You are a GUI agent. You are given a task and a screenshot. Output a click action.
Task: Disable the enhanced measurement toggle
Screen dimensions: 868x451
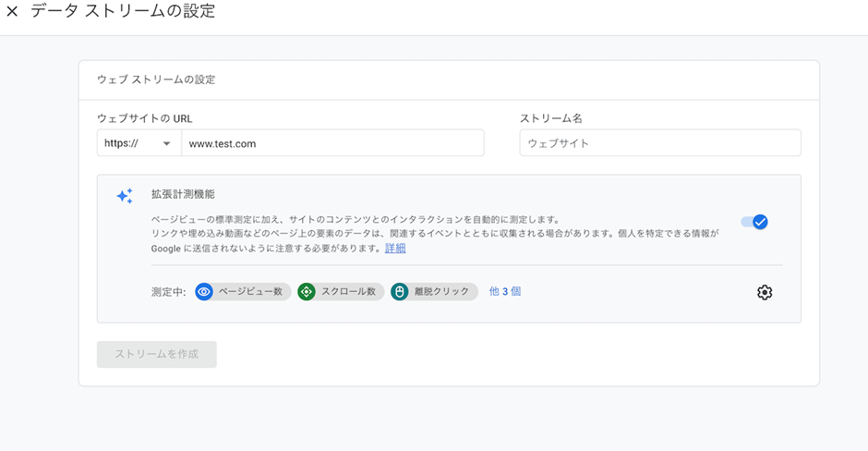click(x=754, y=222)
